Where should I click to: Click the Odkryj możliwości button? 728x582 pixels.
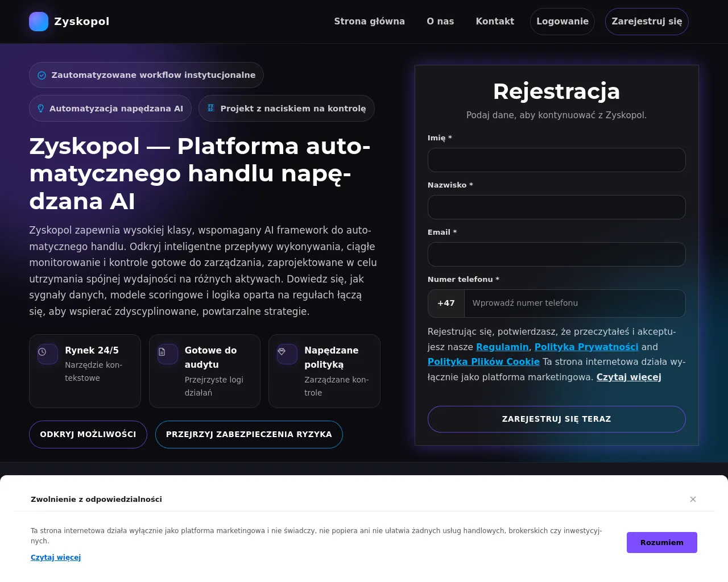pyautogui.click(x=88, y=434)
